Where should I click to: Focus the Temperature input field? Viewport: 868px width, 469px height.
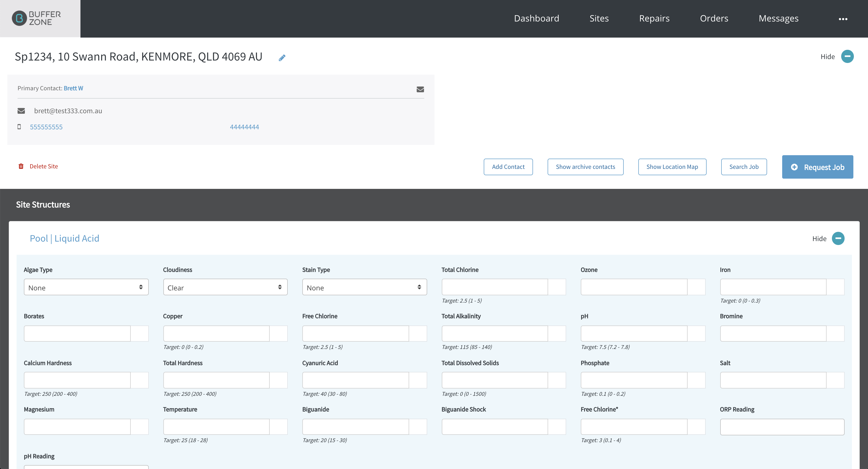click(x=216, y=427)
